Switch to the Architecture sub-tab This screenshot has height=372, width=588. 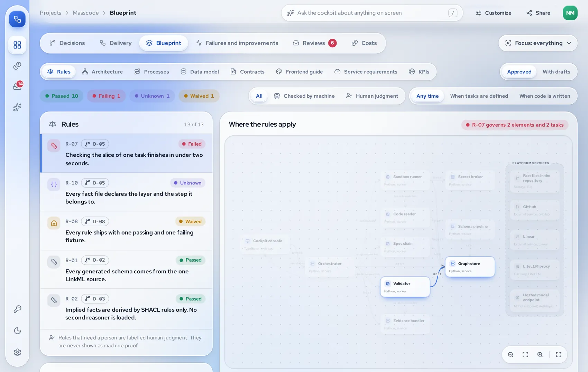[x=102, y=72]
